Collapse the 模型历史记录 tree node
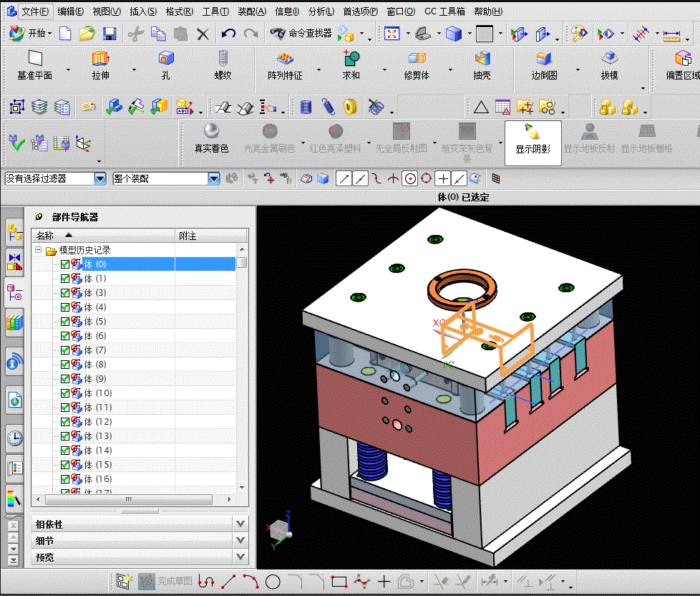Screen dimensions: 700x596 [x=39, y=251]
